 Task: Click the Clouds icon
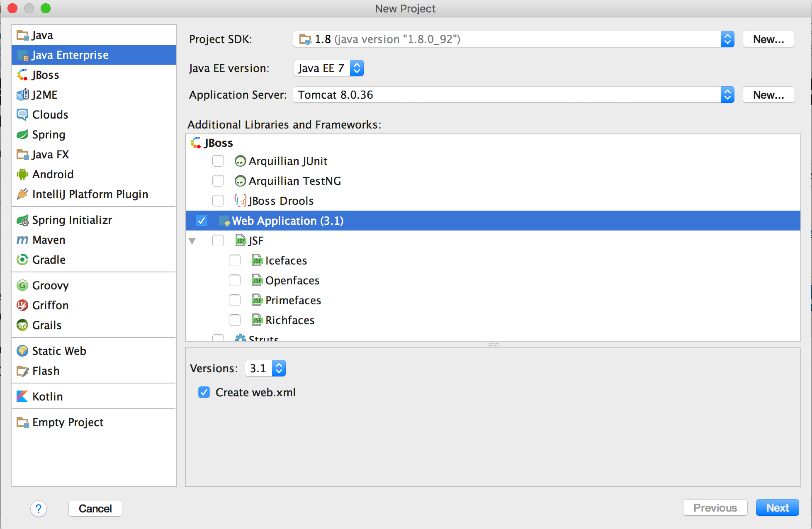click(x=22, y=115)
